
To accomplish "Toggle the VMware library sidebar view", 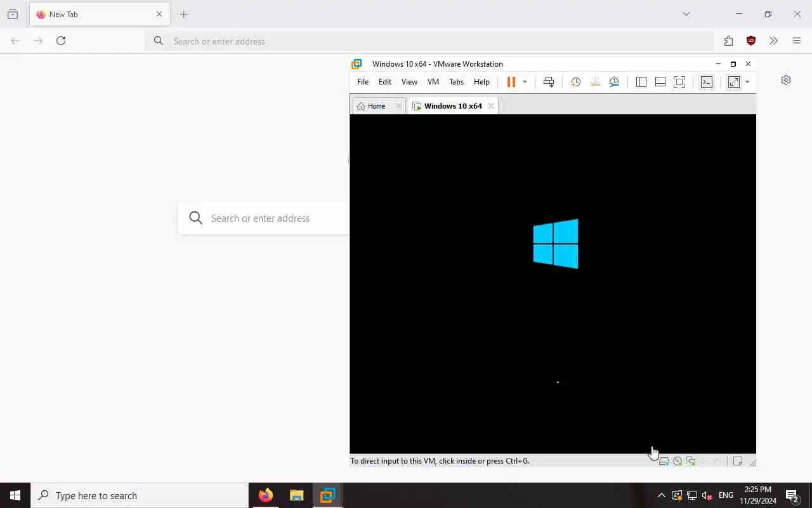I will click(641, 82).
